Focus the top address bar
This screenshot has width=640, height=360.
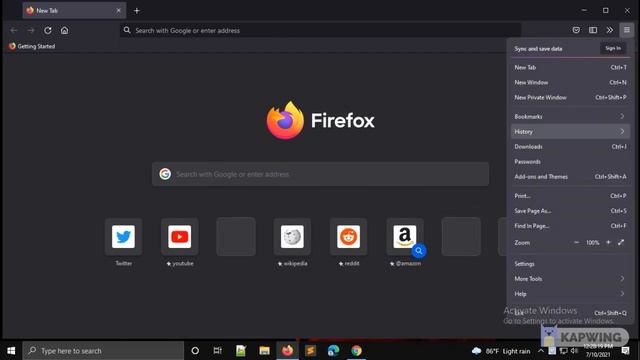(320, 30)
